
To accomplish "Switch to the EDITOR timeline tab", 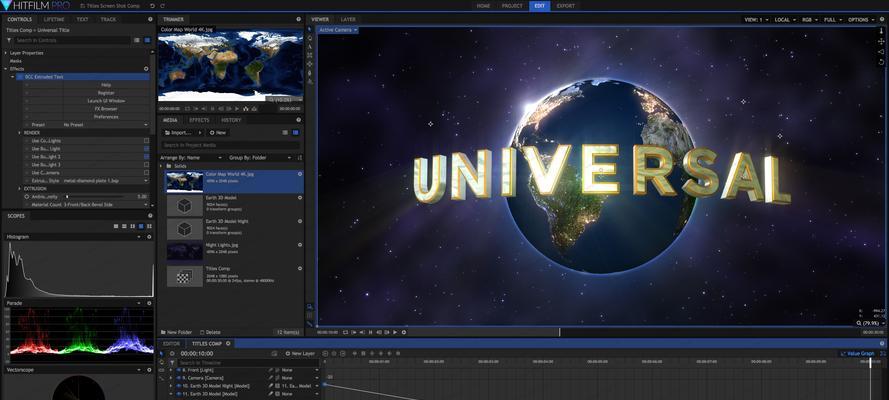I will coord(171,343).
